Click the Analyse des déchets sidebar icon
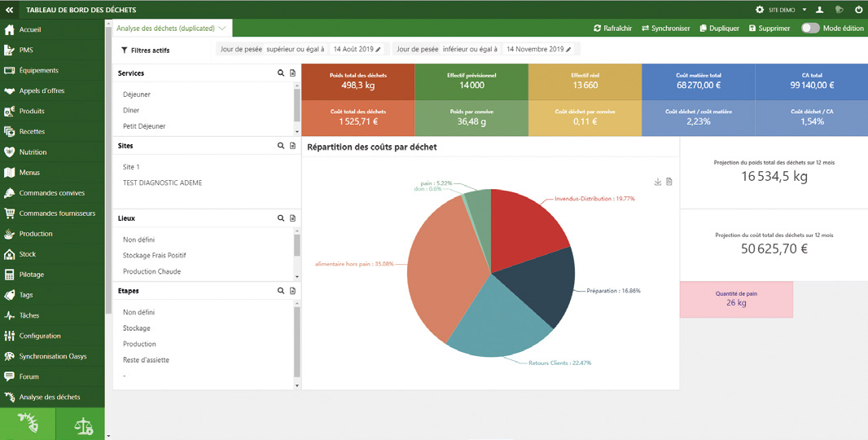868x440 pixels. [10, 398]
